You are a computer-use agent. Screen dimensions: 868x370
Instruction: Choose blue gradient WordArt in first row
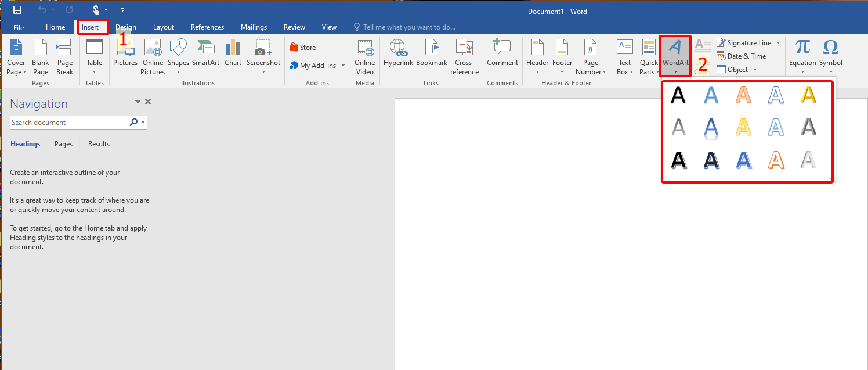point(711,95)
